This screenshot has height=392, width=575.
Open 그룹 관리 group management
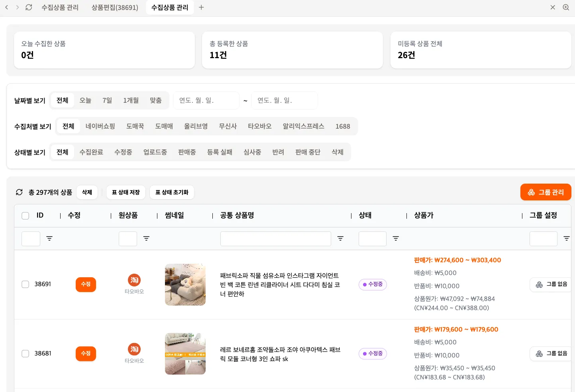[546, 192]
